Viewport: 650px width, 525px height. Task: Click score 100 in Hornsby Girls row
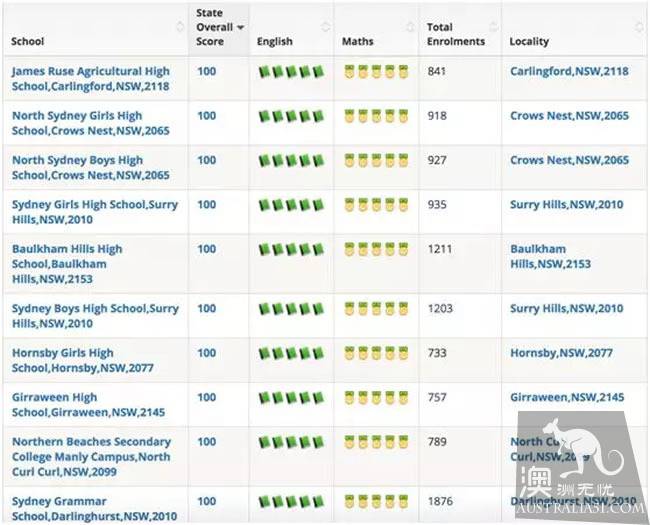207,353
